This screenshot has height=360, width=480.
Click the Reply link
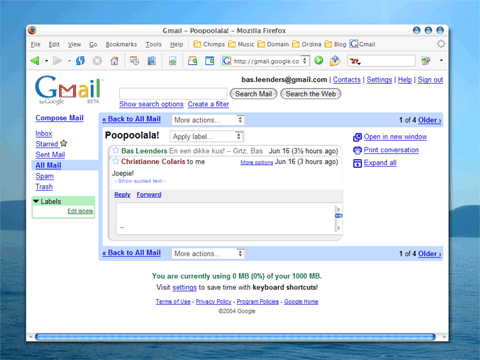122,195
